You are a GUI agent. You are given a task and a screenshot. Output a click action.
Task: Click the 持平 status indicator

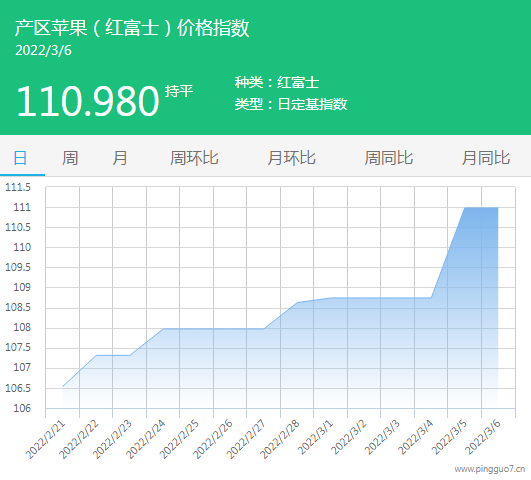coord(179,91)
